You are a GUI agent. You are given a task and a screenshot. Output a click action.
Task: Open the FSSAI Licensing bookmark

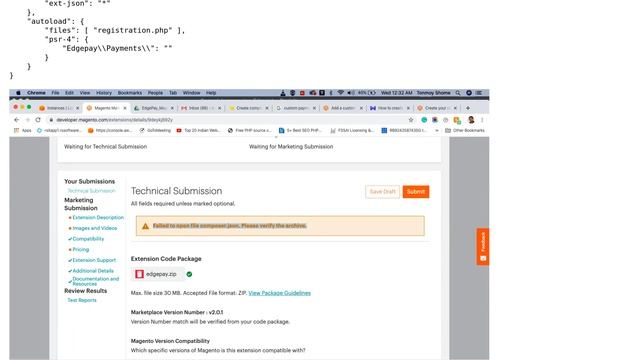click(x=352, y=131)
